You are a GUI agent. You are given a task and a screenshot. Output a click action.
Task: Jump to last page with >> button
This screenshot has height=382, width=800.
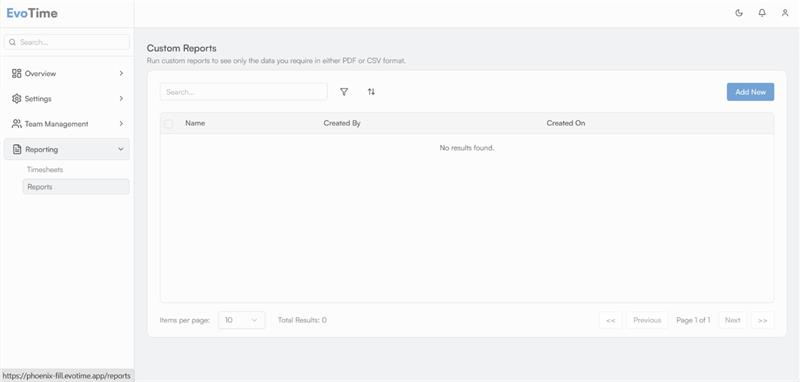point(763,320)
